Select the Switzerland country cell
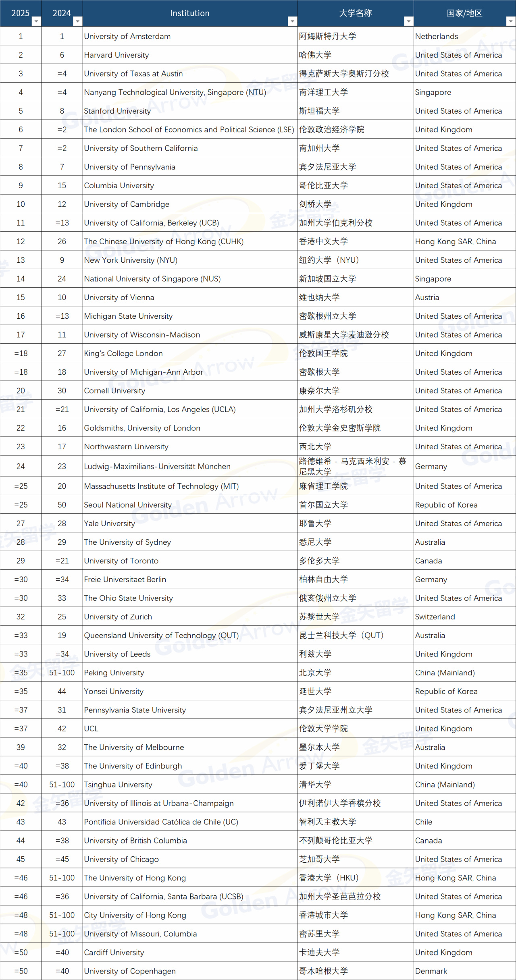The width and height of the screenshot is (516, 980). tap(435, 617)
